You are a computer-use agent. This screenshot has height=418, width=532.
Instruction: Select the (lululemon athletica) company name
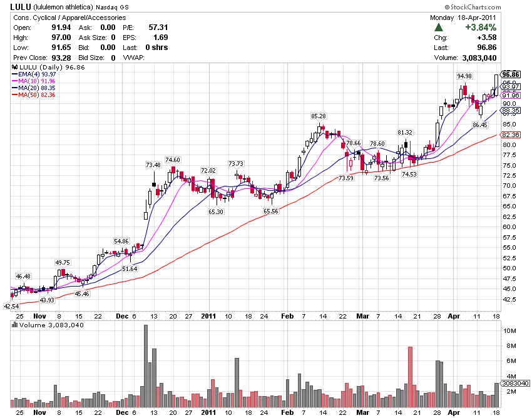pyautogui.click(x=63, y=7)
